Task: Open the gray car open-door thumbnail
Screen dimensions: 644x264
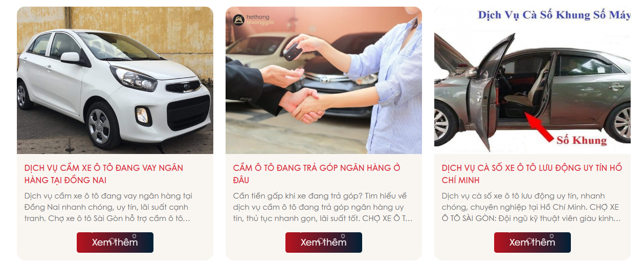Action: click(x=532, y=80)
